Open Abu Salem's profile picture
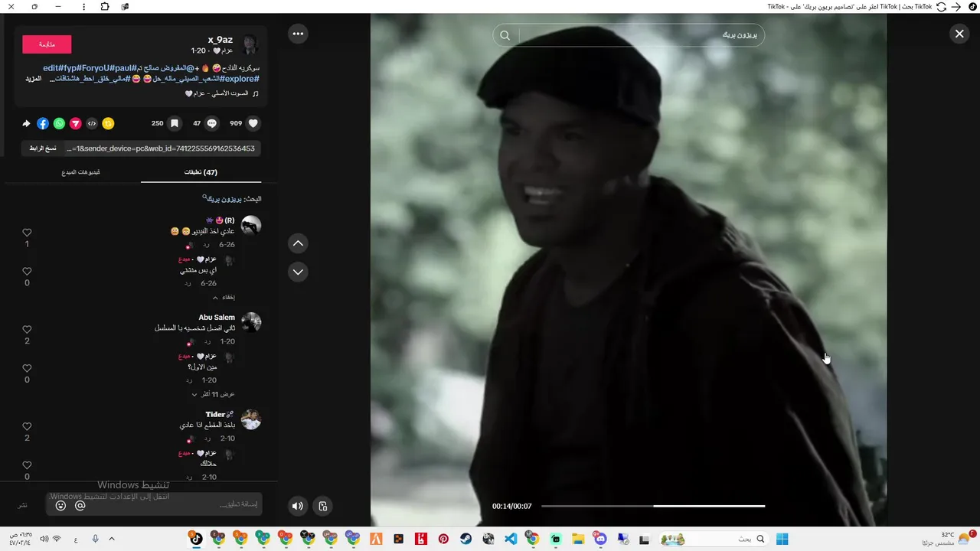 (x=251, y=322)
